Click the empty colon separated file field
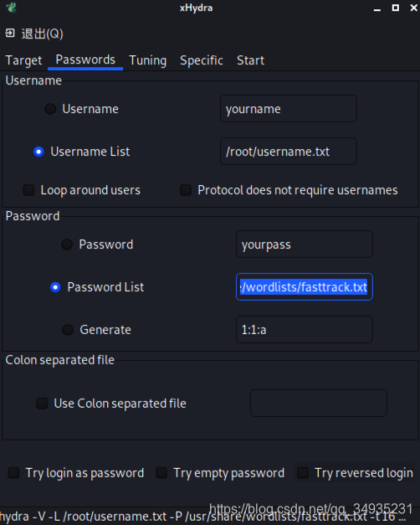The width and height of the screenshot is (420, 525). [319, 403]
